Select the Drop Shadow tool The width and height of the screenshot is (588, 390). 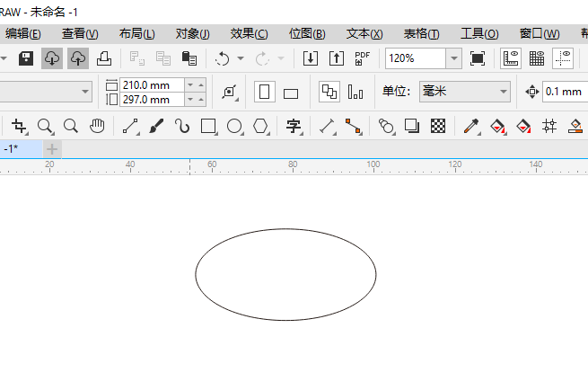[412, 126]
